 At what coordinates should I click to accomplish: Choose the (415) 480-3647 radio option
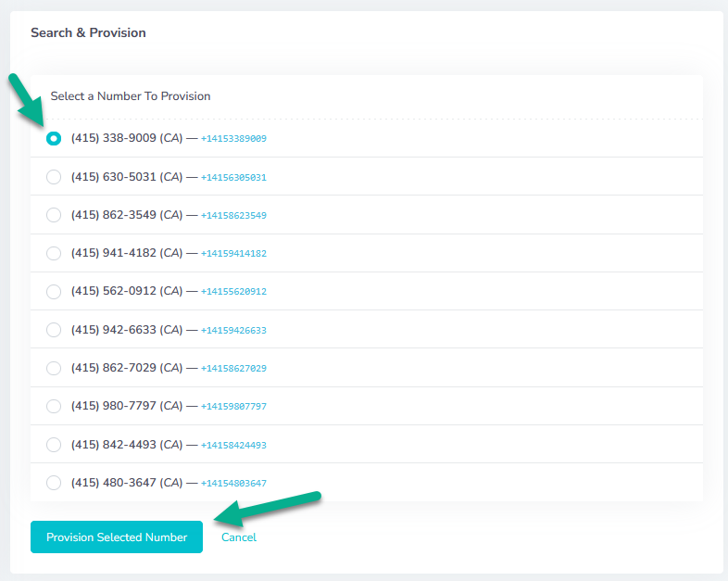[54, 483]
